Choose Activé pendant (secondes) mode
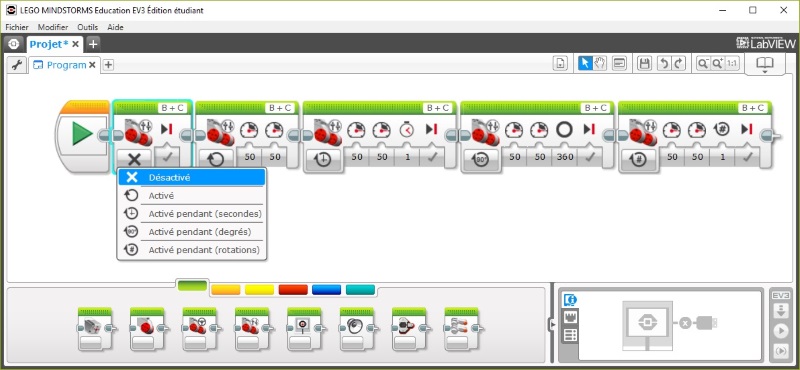 pyautogui.click(x=192, y=214)
